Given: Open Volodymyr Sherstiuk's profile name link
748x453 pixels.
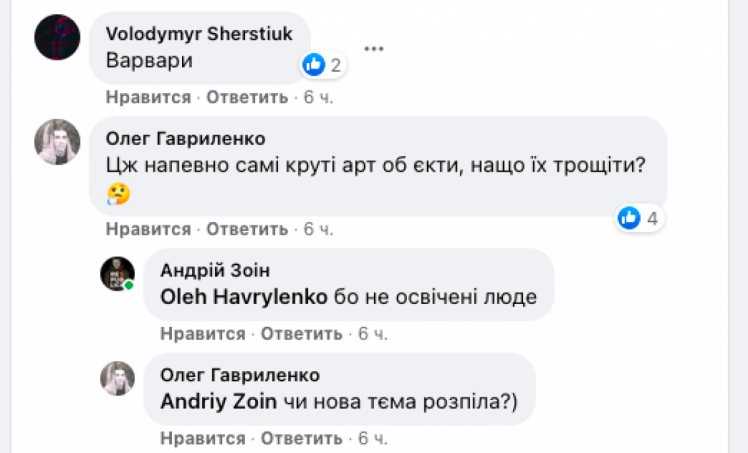Looking at the screenshot, I should point(198,34).
